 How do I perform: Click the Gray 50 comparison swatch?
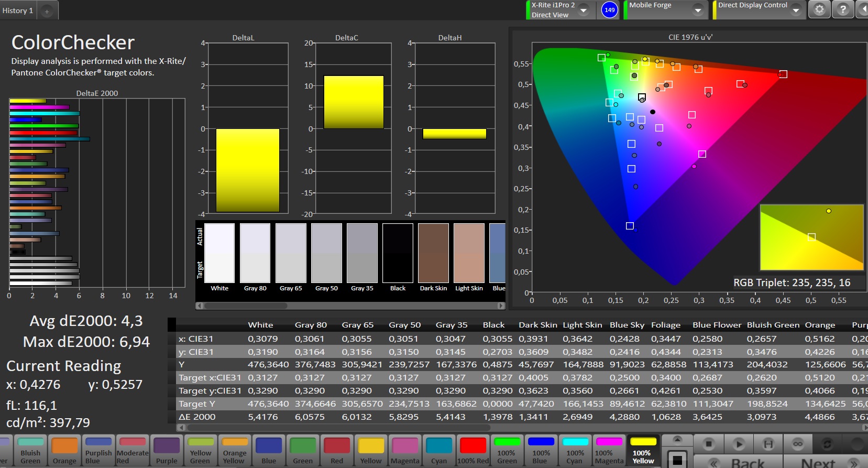pyautogui.click(x=326, y=253)
